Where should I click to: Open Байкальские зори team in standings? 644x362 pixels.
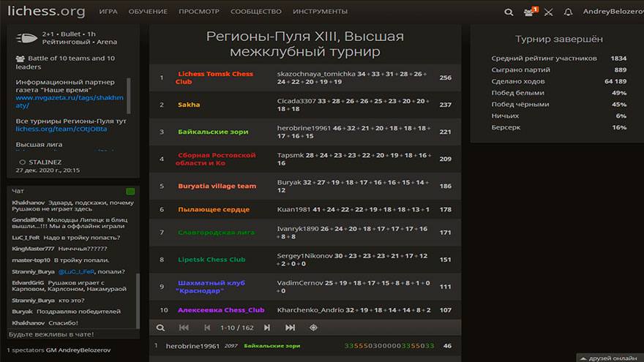coord(213,132)
